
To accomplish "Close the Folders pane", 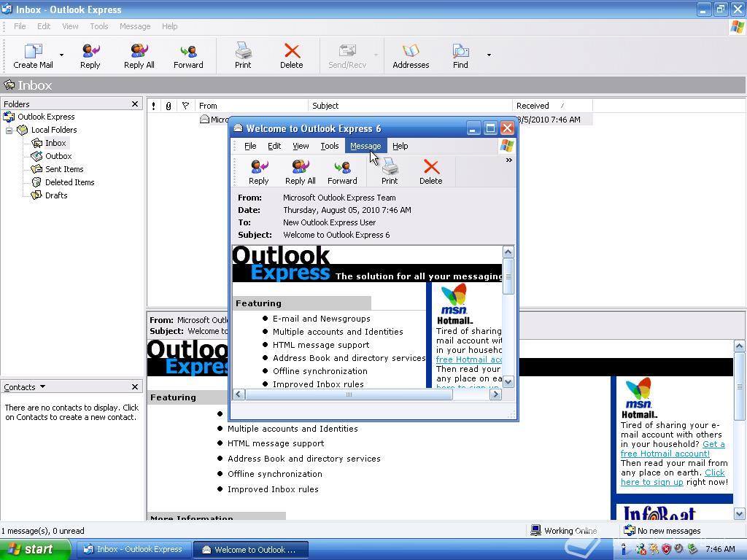I will (135, 104).
